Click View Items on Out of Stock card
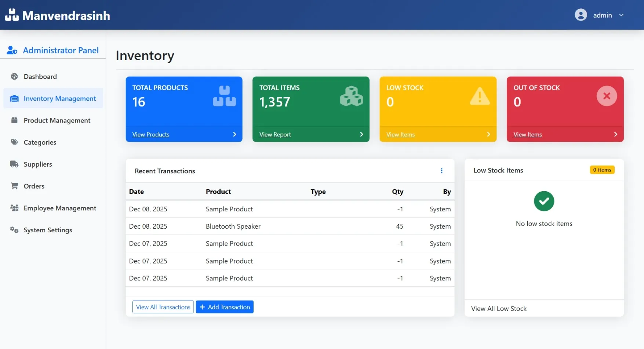The height and width of the screenshot is (349, 644). click(x=527, y=134)
